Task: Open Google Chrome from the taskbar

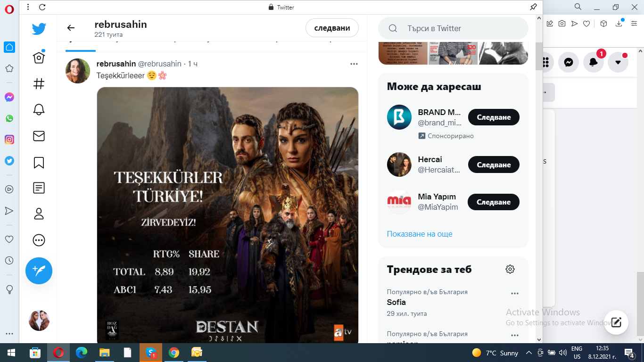Action: [x=174, y=353]
